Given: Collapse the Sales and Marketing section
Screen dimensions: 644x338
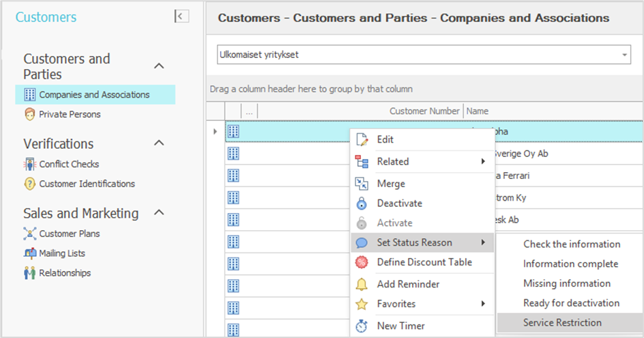Looking at the screenshot, I should [x=159, y=213].
